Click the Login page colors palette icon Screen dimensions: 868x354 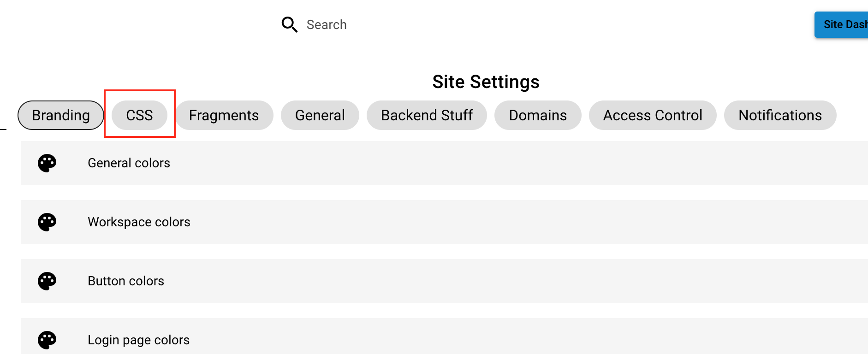click(47, 340)
